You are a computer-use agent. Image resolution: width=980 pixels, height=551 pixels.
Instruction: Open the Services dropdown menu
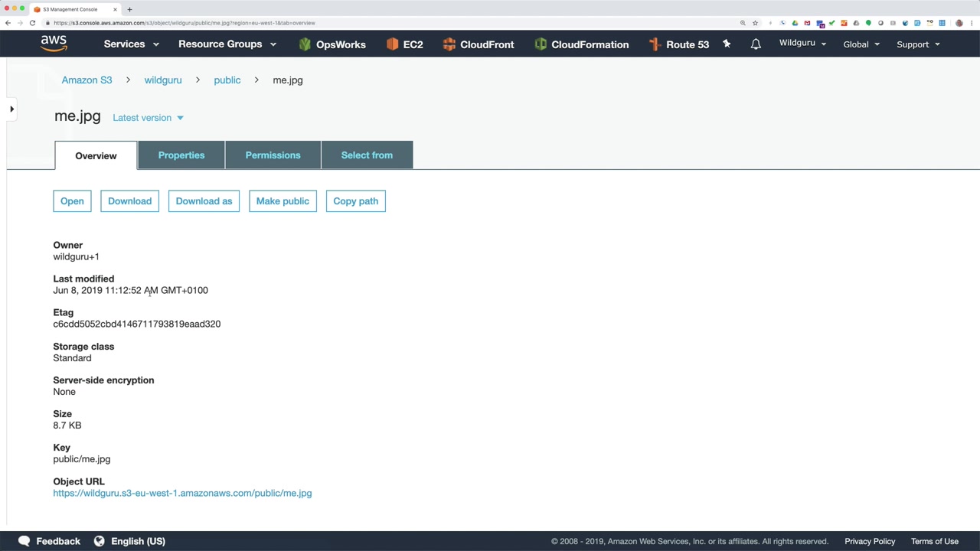(x=132, y=44)
